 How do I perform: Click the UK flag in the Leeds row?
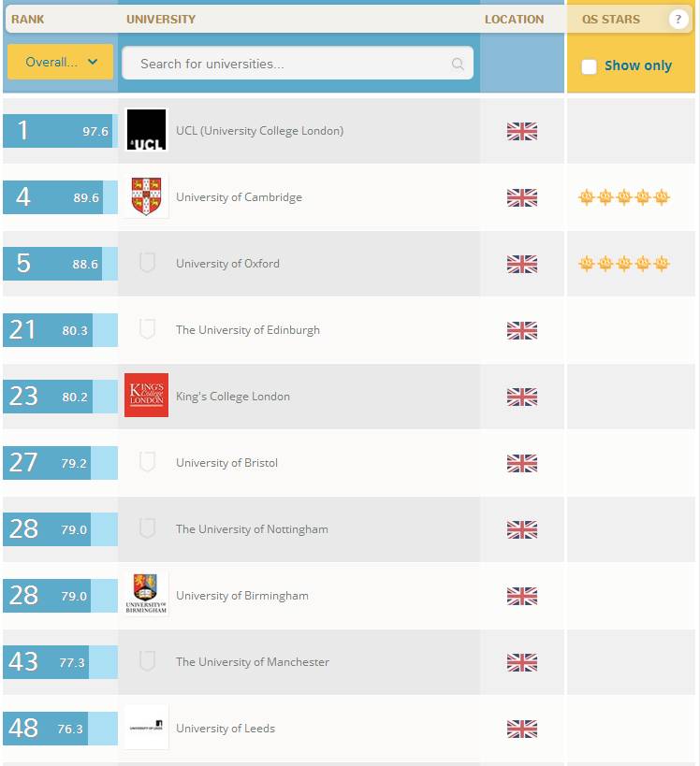(x=522, y=729)
